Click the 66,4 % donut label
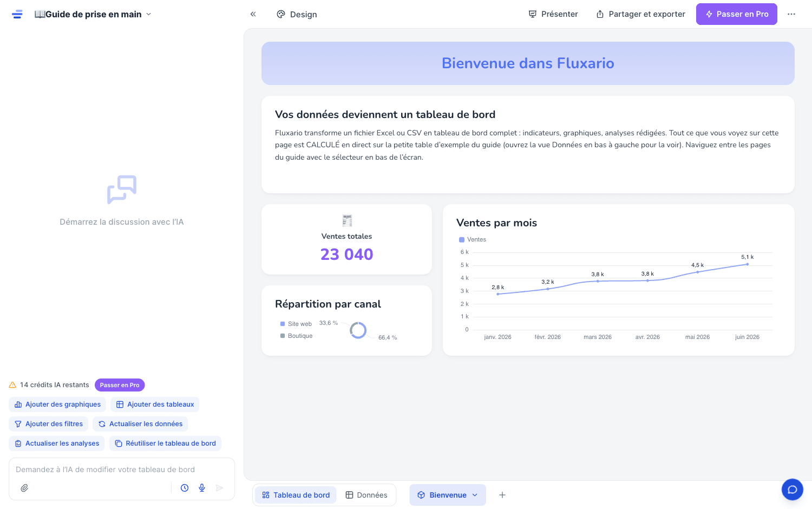 tap(388, 337)
